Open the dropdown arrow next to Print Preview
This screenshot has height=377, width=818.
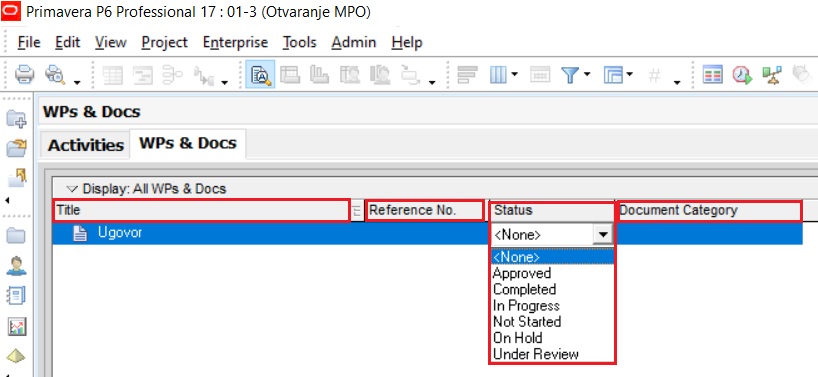click(77, 82)
